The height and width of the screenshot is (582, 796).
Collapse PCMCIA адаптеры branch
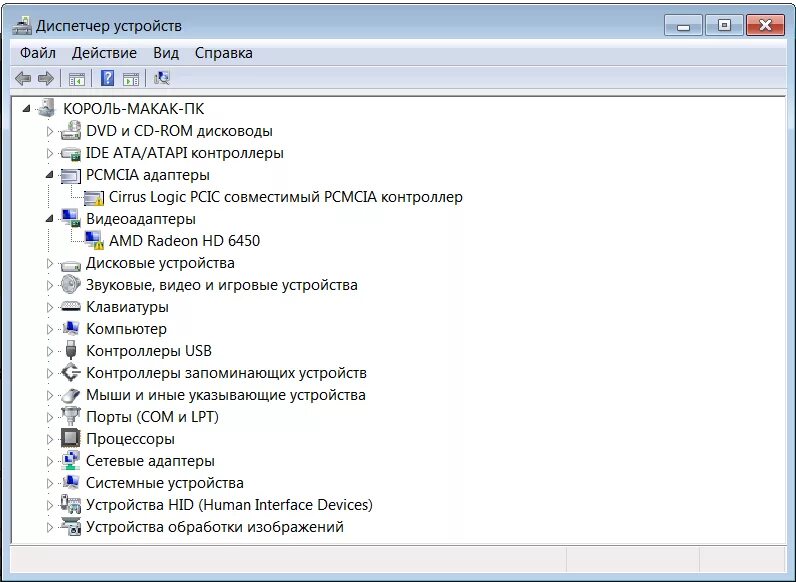pos(49,175)
